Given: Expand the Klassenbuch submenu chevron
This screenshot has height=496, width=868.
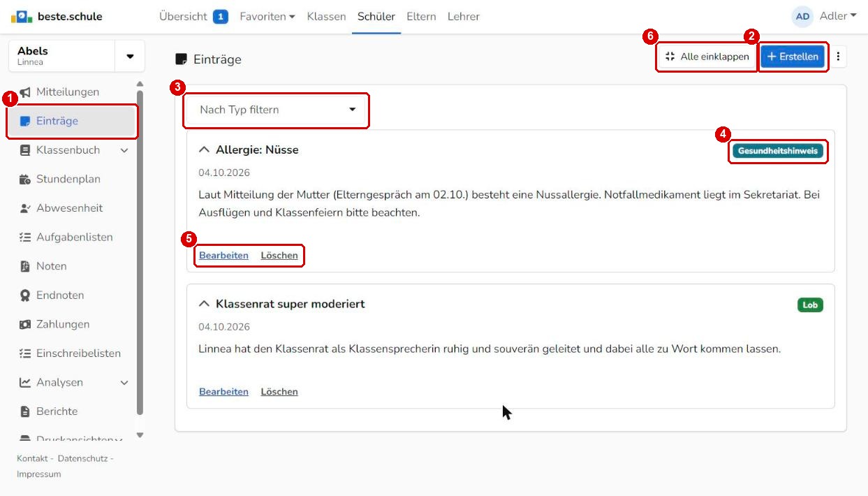Looking at the screenshot, I should 124,150.
